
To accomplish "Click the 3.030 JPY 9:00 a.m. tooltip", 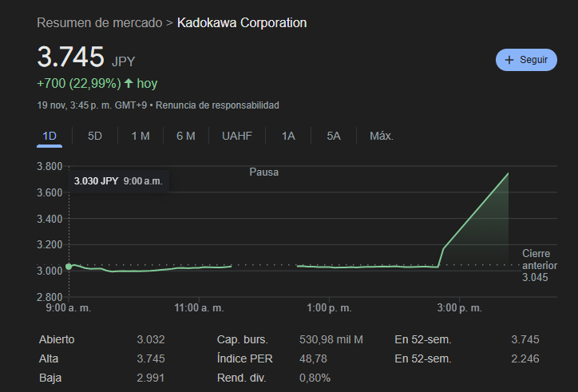I will [x=118, y=181].
